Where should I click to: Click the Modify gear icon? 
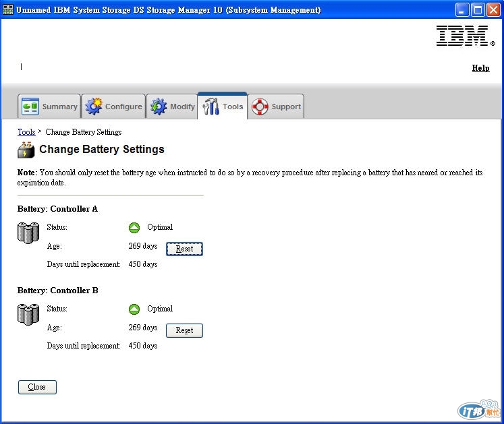(159, 107)
